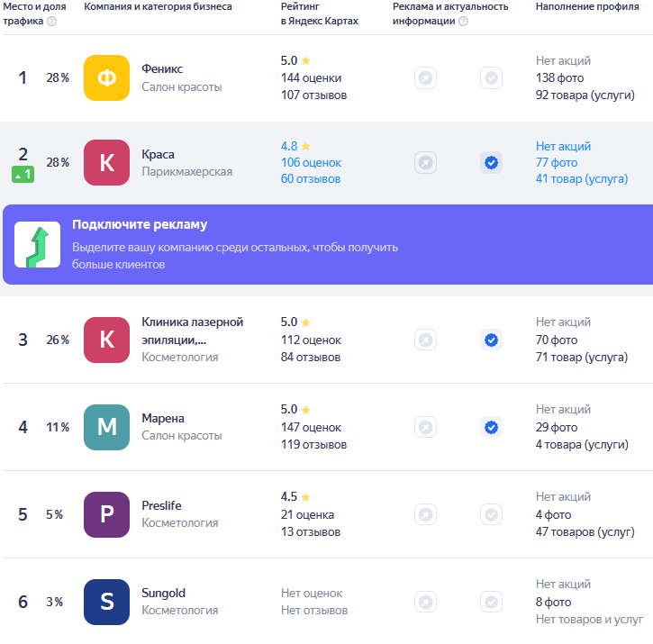Click the 70 фото text
This screenshot has height=644, width=653.
point(557,340)
